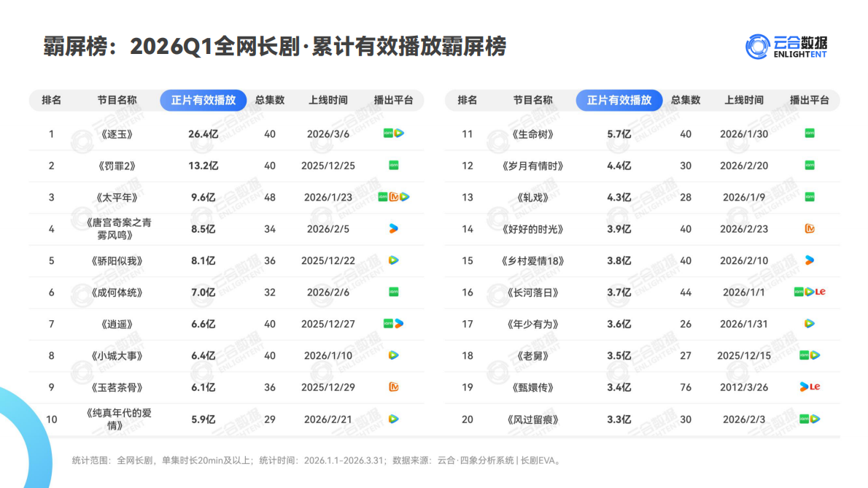This screenshot has width=868, height=488.
Task: Click the iQiyi icon in the 《太平年》 row
Action: [x=382, y=197]
